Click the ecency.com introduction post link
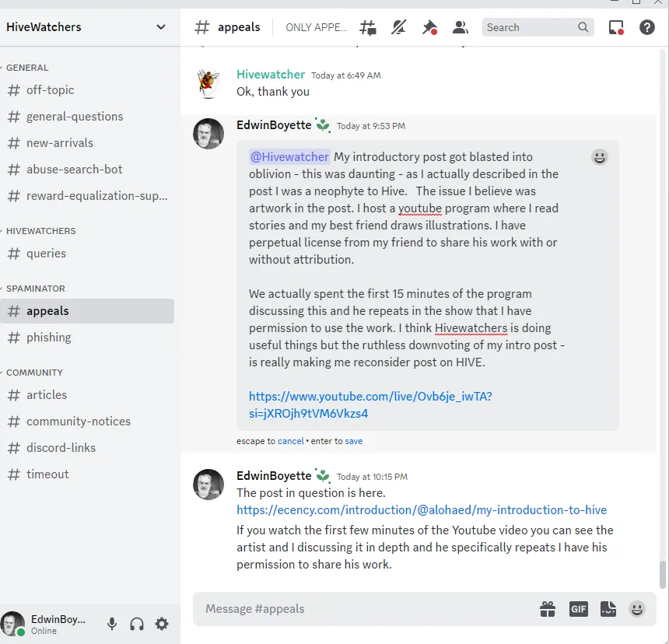 click(x=422, y=510)
